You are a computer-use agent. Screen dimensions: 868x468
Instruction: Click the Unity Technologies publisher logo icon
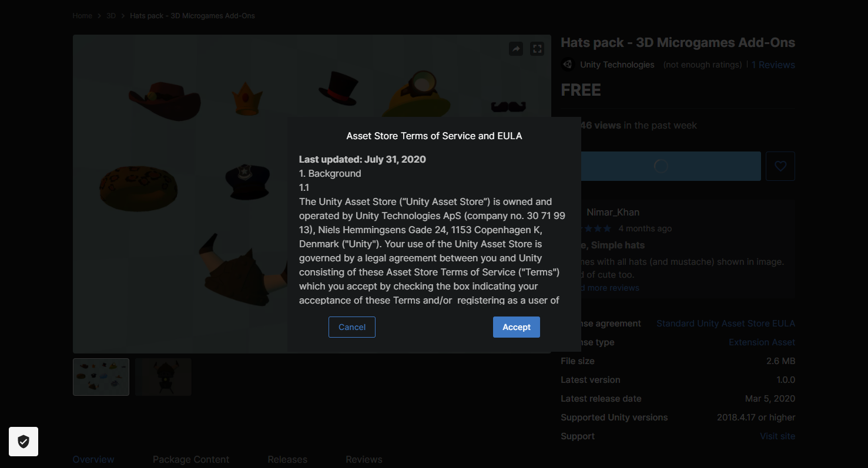click(x=568, y=65)
